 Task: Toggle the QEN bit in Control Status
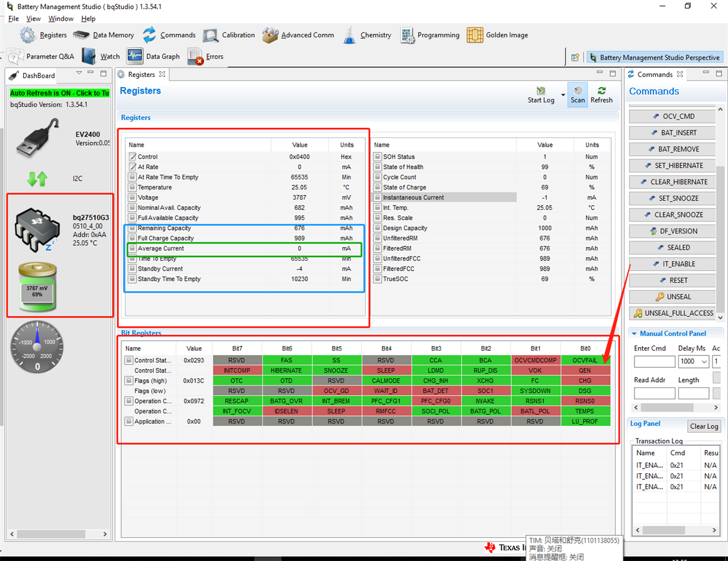585,370
